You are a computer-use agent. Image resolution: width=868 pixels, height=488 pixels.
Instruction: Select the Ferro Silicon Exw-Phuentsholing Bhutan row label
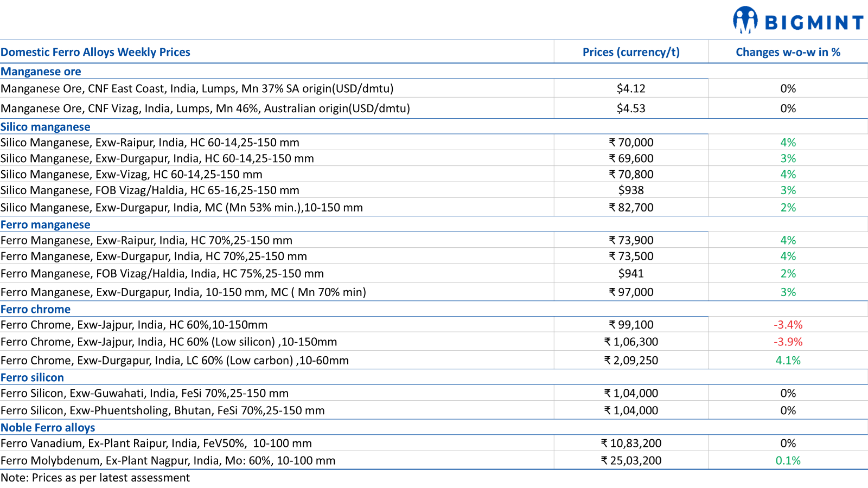(163, 410)
